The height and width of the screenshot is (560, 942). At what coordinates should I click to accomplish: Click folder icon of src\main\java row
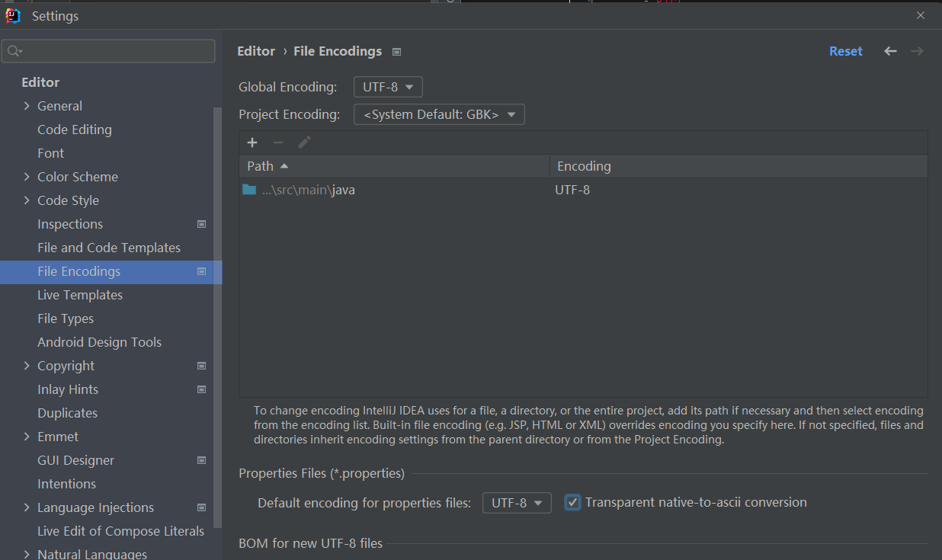click(x=249, y=190)
